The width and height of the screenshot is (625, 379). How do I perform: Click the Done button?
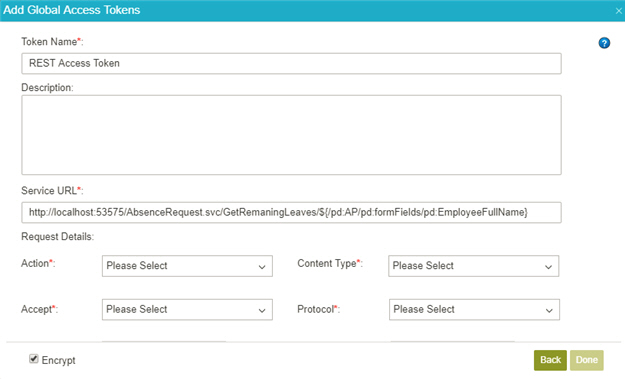pyautogui.click(x=587, y=360)
